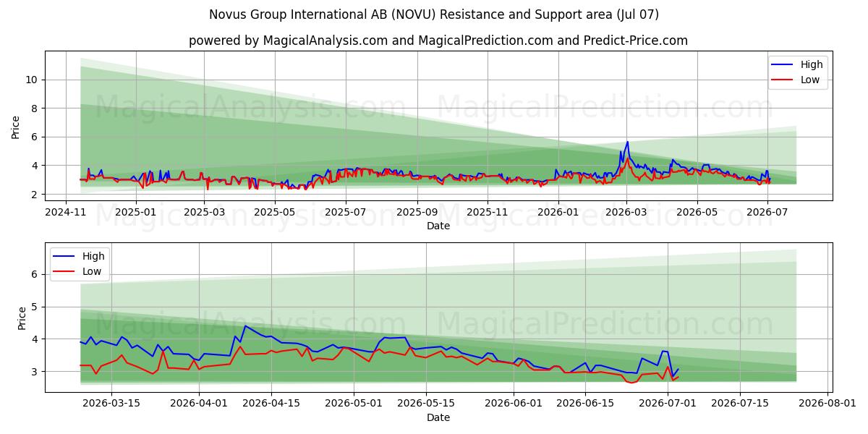Click the 'Price' y-axis title of bottom chart
The image size is (868, 434).
pos(21,318)
